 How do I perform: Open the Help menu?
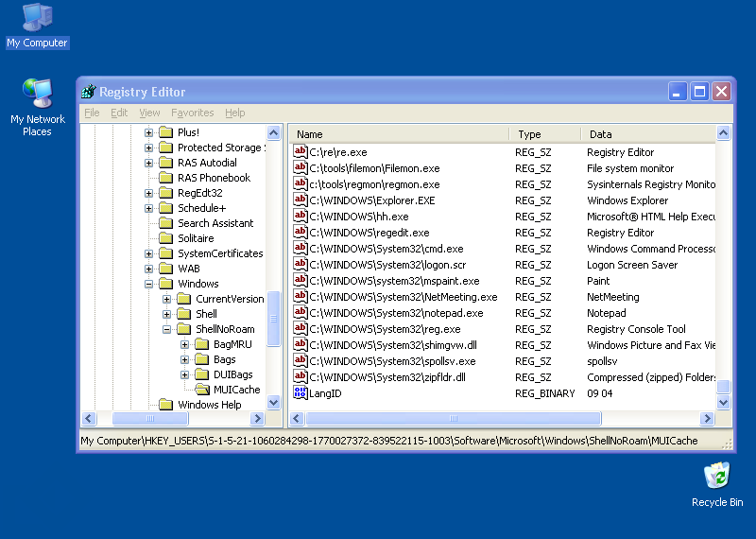tap(234, 113)
